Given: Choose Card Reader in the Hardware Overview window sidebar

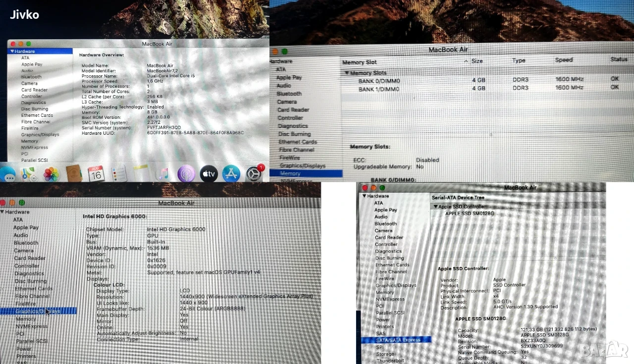Looking at the screenshot, I should click(34, 90).
